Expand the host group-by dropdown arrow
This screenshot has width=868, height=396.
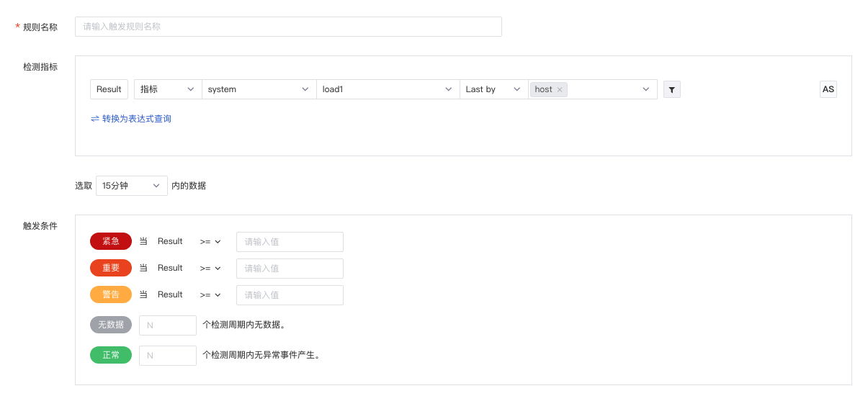[x=646, y=89]
